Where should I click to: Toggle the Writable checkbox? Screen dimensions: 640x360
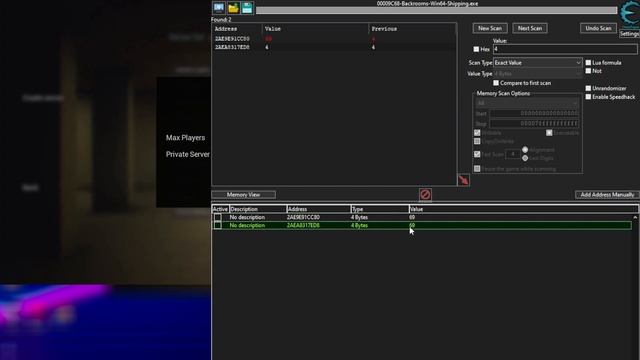coord(477,133)
